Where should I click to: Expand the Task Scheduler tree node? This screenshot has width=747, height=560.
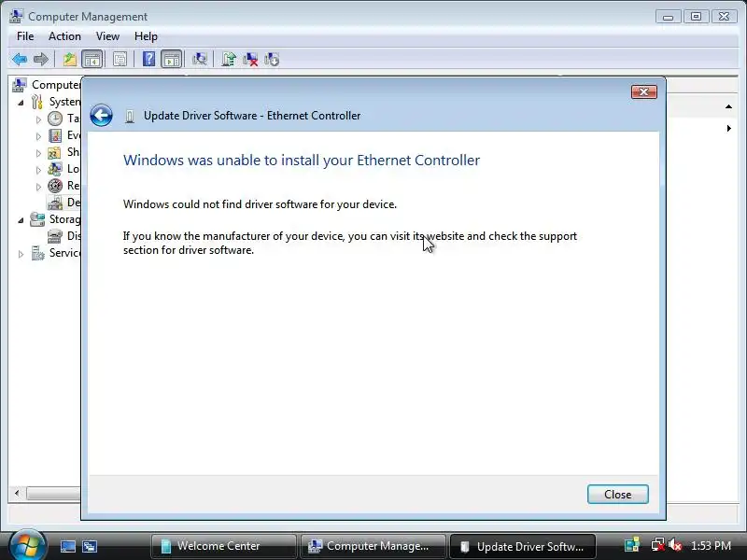[x=38, y=119]
